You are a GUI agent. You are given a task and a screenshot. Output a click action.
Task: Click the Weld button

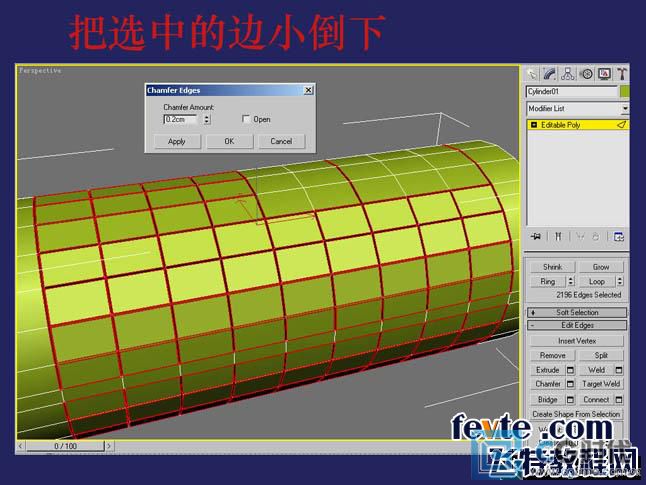point(597,370)
